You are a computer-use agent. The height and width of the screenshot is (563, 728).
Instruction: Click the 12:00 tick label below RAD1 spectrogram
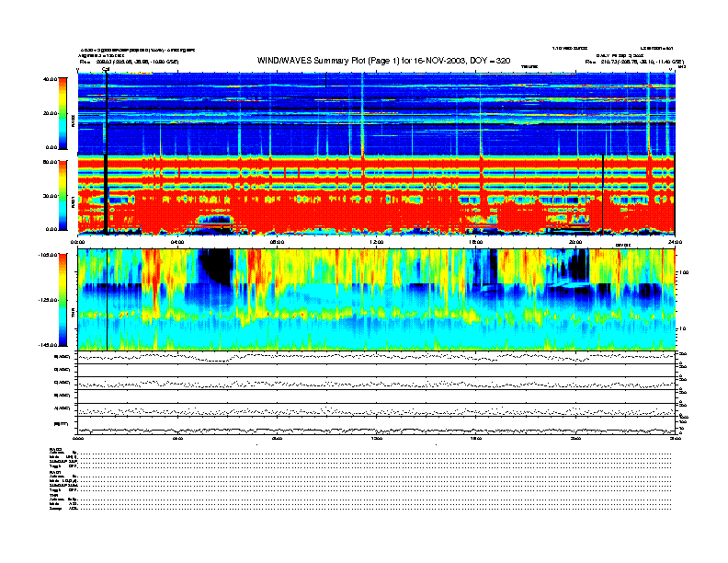[x=376, y=242]
